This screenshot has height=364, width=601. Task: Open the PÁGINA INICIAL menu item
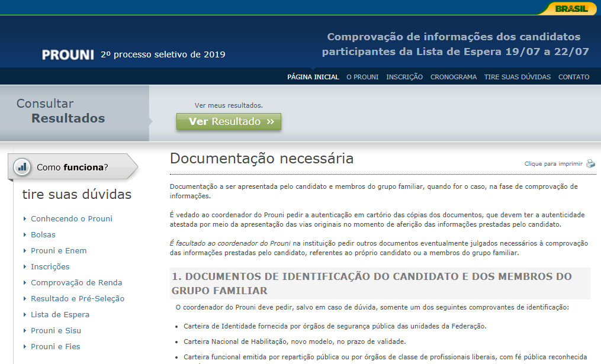(313, 77)
